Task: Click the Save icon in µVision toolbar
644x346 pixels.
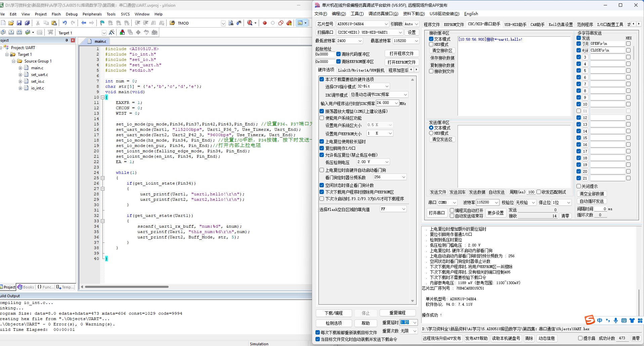Action: coord(19,23)
